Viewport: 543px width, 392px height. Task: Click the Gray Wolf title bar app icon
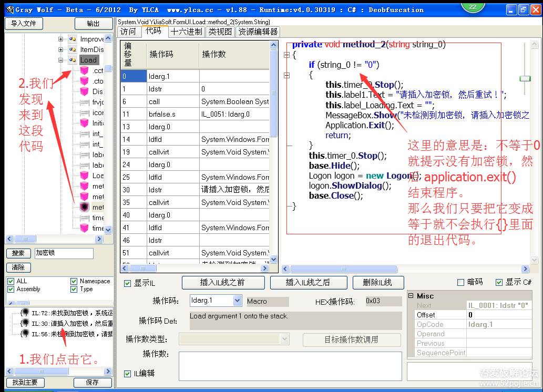click(x=9, y=9)
